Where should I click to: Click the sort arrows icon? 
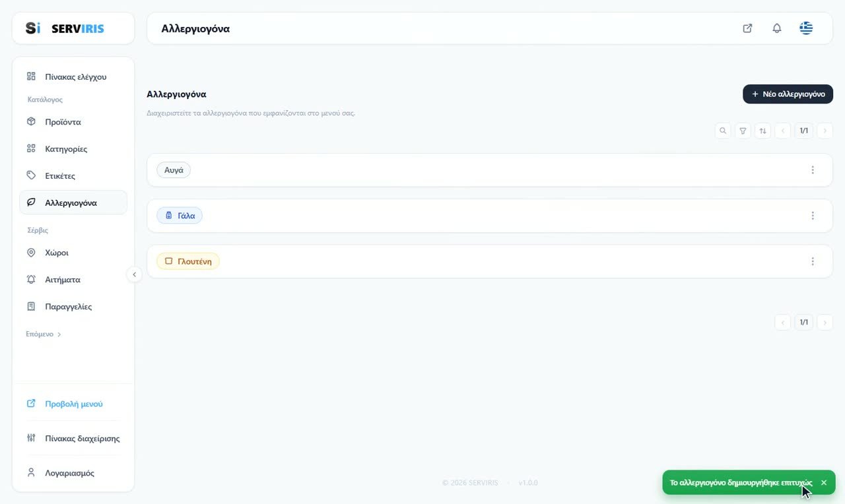762,131
